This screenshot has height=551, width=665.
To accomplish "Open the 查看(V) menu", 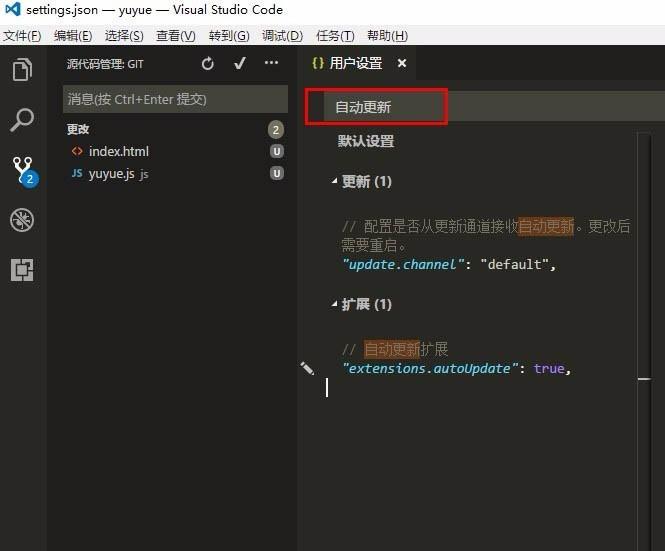I will point(176,36).
